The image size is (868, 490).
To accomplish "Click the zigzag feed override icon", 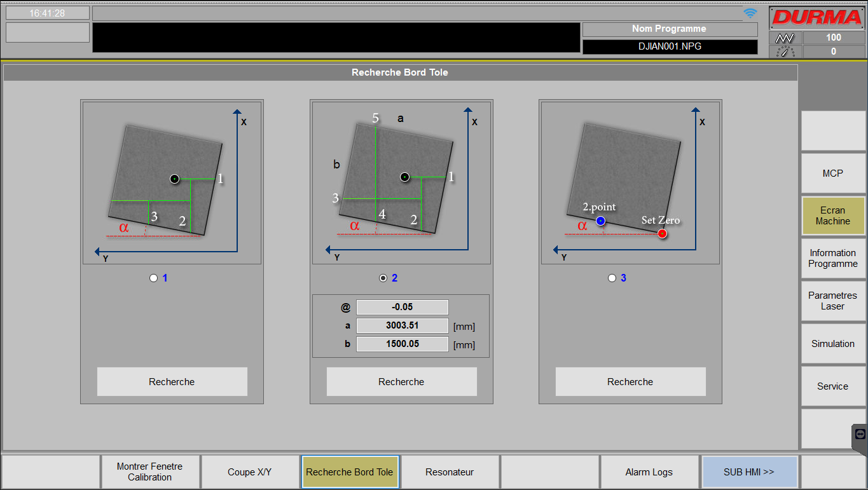I will click(x=785, y=38).
